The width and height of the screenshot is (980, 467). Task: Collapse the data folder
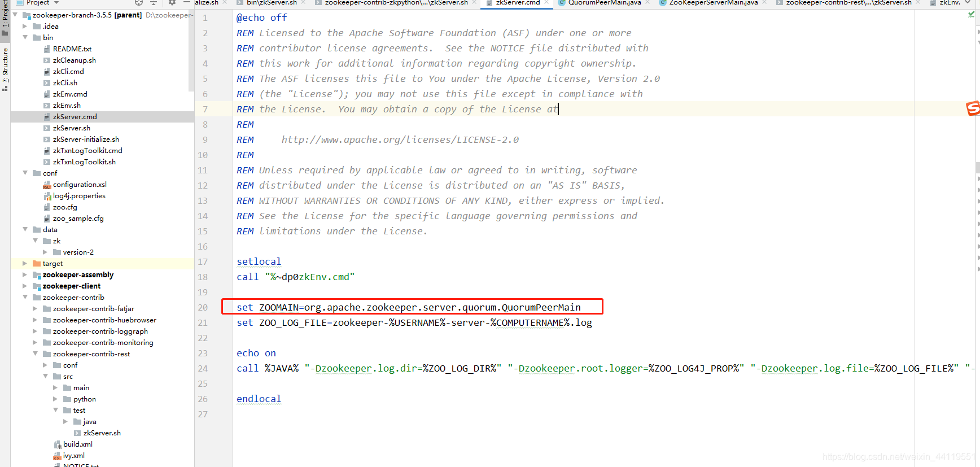point(25,229)
